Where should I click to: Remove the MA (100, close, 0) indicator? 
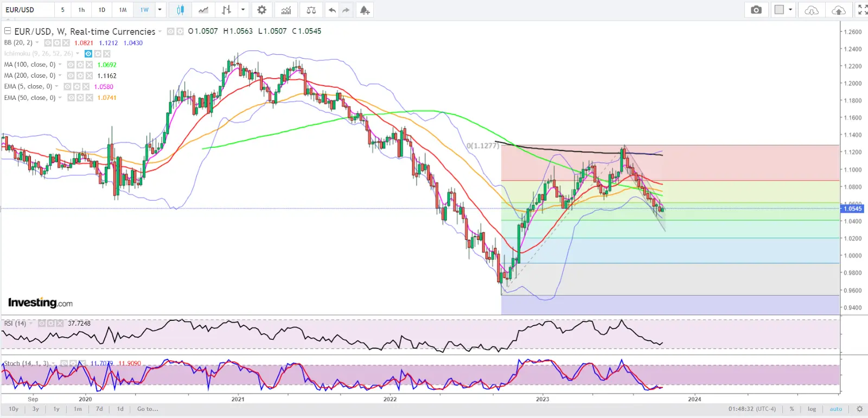[89, 65]
